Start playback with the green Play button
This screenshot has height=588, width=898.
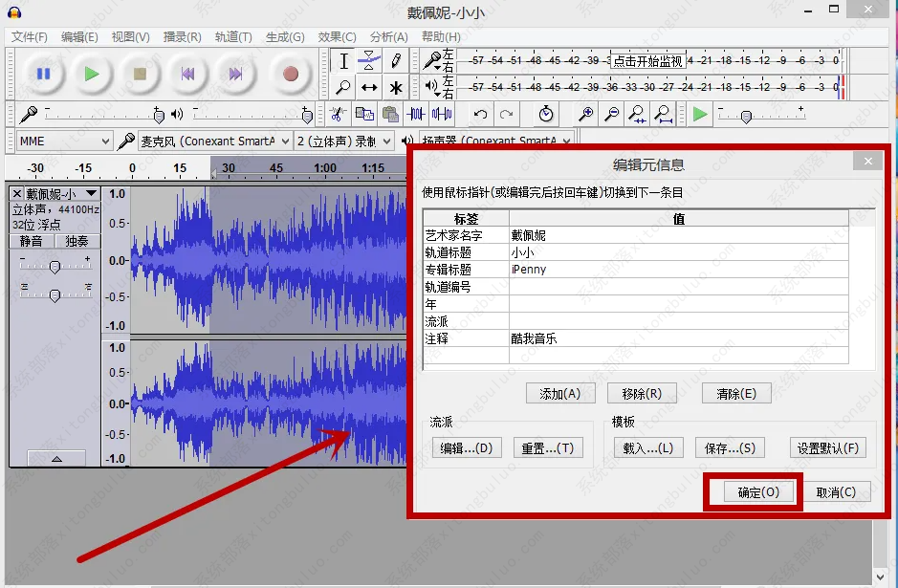(91, 74)
